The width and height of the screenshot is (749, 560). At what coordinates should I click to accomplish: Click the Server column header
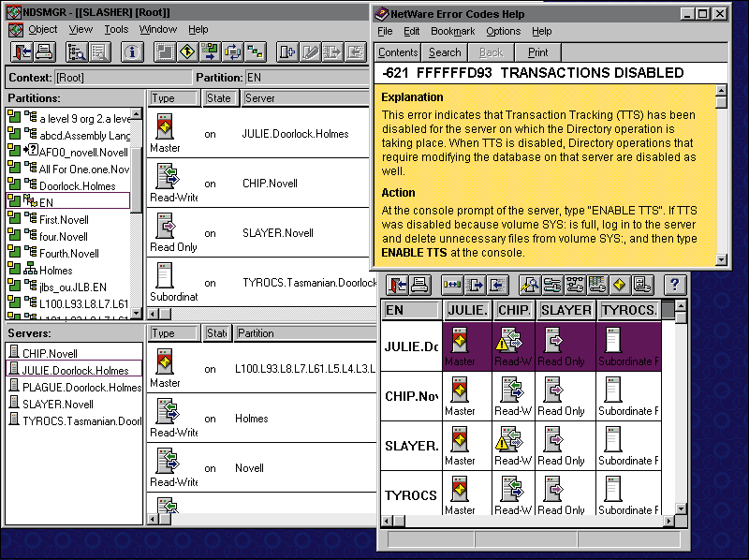tap(306, 98)
